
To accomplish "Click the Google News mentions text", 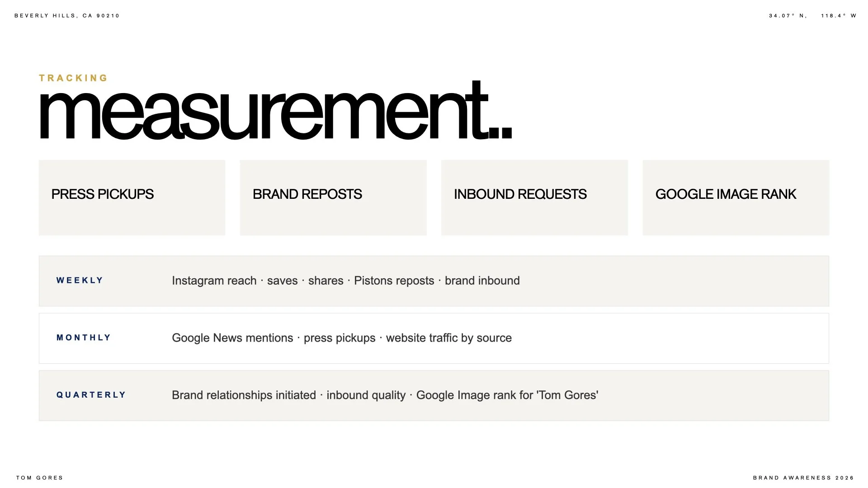I will (x=232, y=338).
